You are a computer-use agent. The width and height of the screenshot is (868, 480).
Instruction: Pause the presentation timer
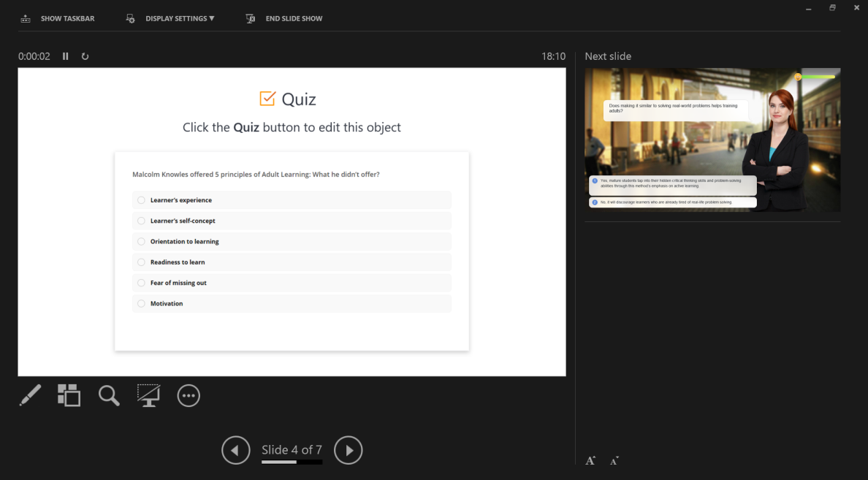pos(65,56)
